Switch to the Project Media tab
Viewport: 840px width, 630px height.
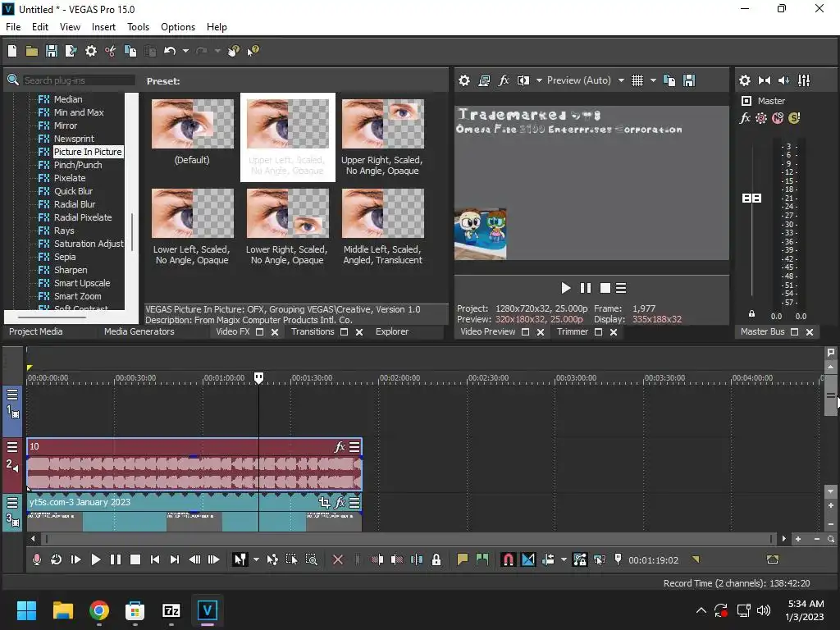pos(36,331)
